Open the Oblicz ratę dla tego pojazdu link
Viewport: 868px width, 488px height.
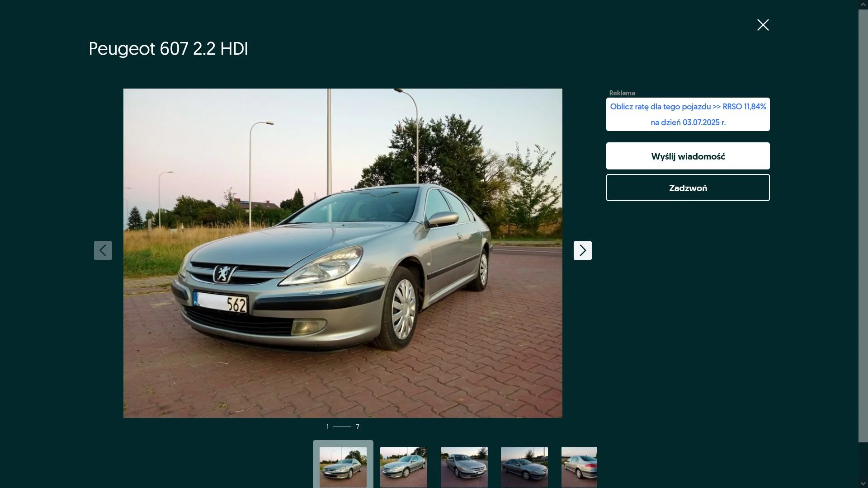tap(688, 114)
